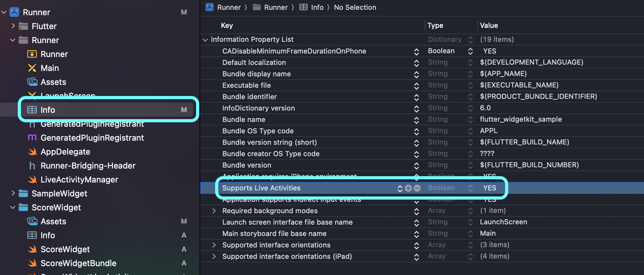The height and width of the screenshot is (275, 644).
Task: Select the $(PRODUCT_BUNDLE_IDENTIFIER) value
Action: click(538, 97)
